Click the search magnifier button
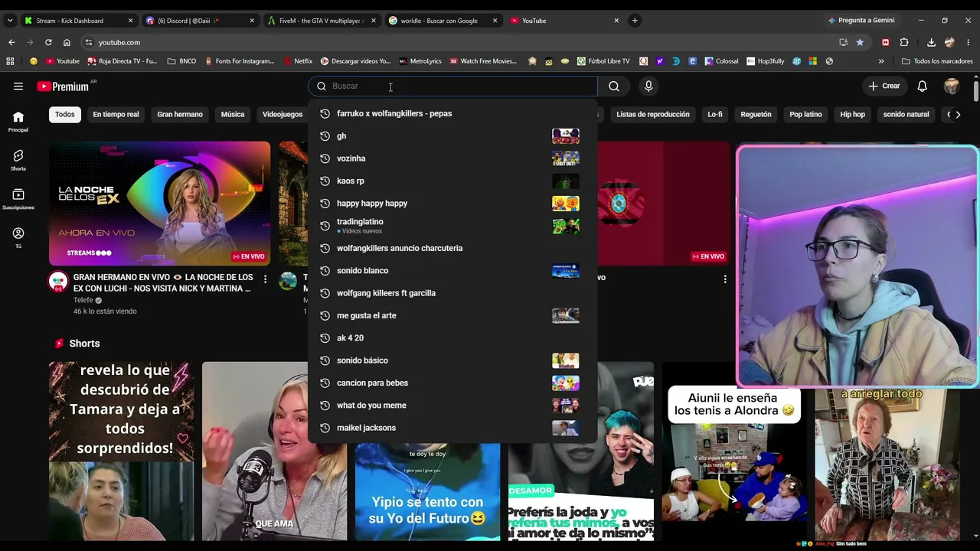This screenshot has height=551, width=980. (614, 86)
